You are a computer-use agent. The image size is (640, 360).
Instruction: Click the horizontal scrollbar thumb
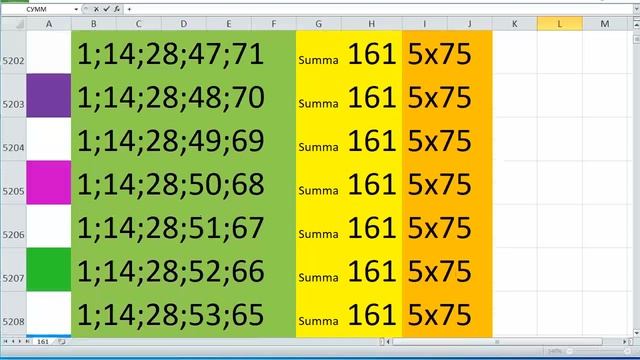point(497,342)
